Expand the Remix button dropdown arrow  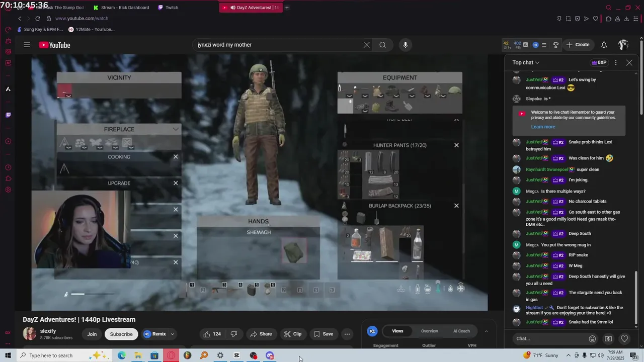[x=172, y=334]
